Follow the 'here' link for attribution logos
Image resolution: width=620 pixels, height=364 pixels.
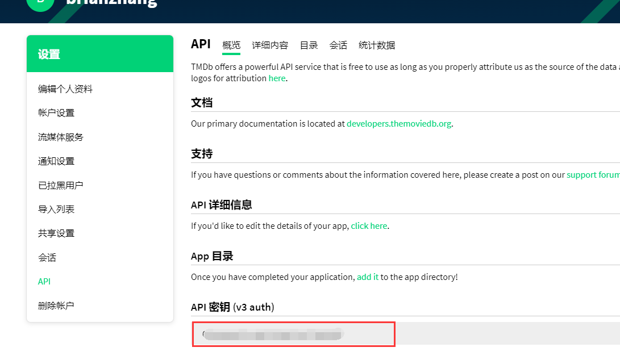tap(277, 78)
